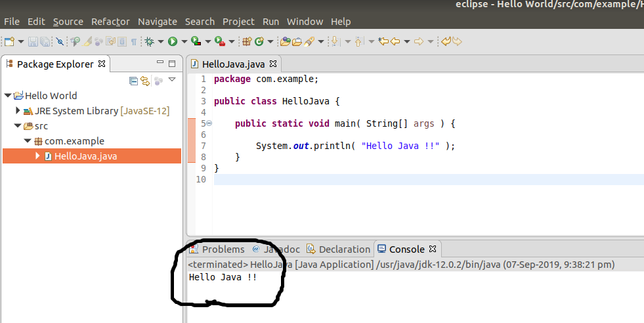The image size is (644, 323).
Task: Open the Project menu
Action: (238, 22)
